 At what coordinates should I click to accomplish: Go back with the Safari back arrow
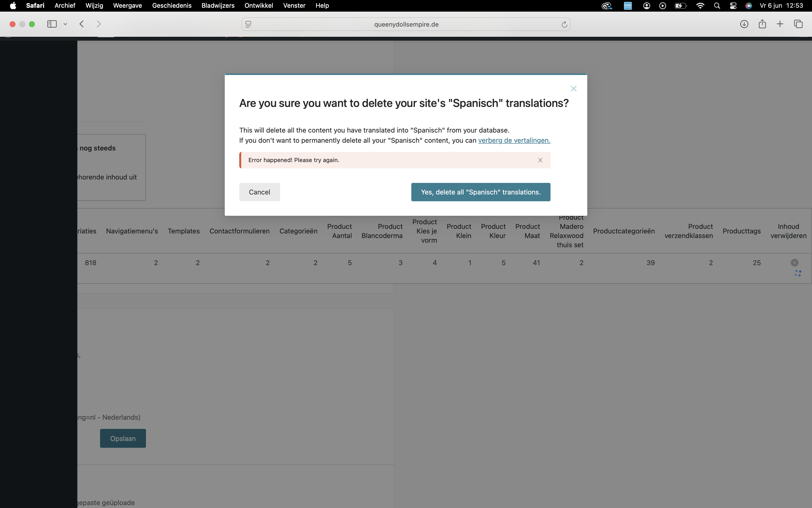point(81,24)
